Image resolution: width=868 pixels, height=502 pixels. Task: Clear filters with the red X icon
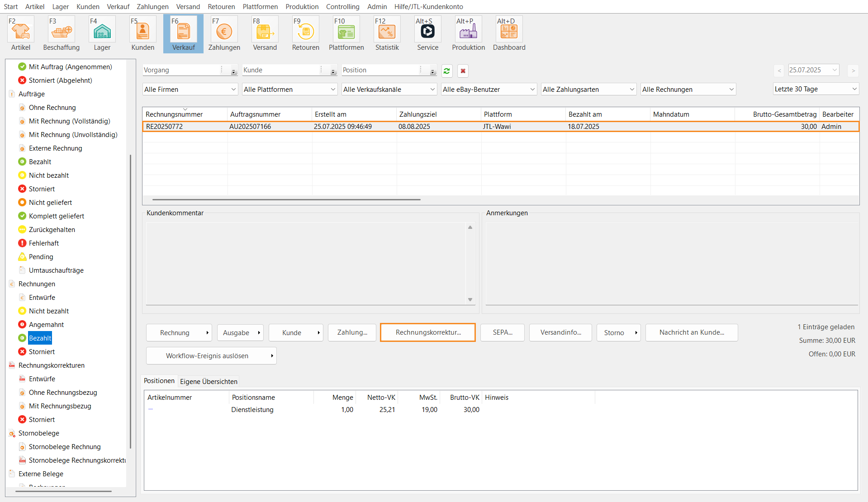[463, 71]
